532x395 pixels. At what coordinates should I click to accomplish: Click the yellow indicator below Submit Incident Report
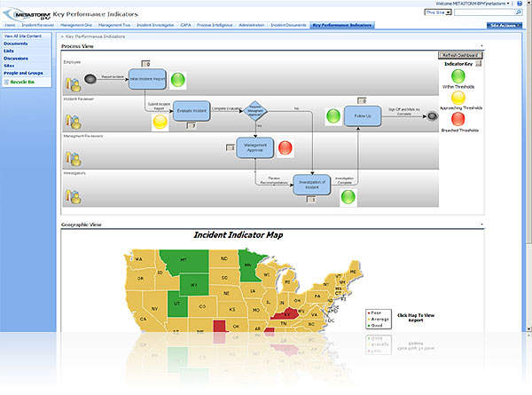160,122
